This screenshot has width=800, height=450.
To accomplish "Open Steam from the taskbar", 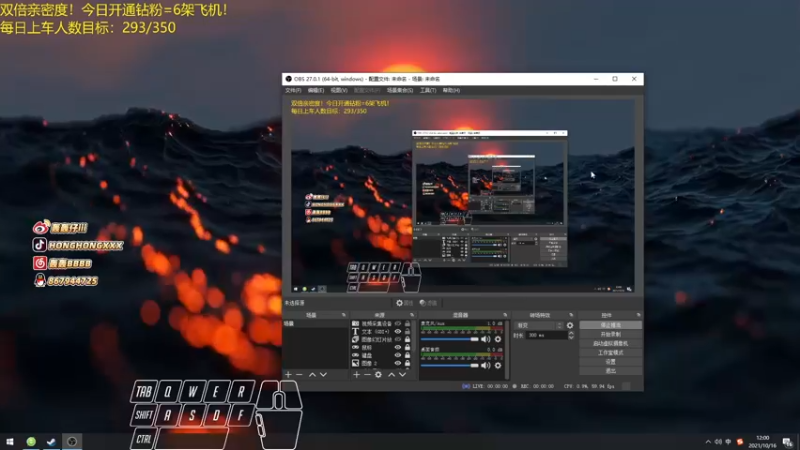I will tap(51, 441).
